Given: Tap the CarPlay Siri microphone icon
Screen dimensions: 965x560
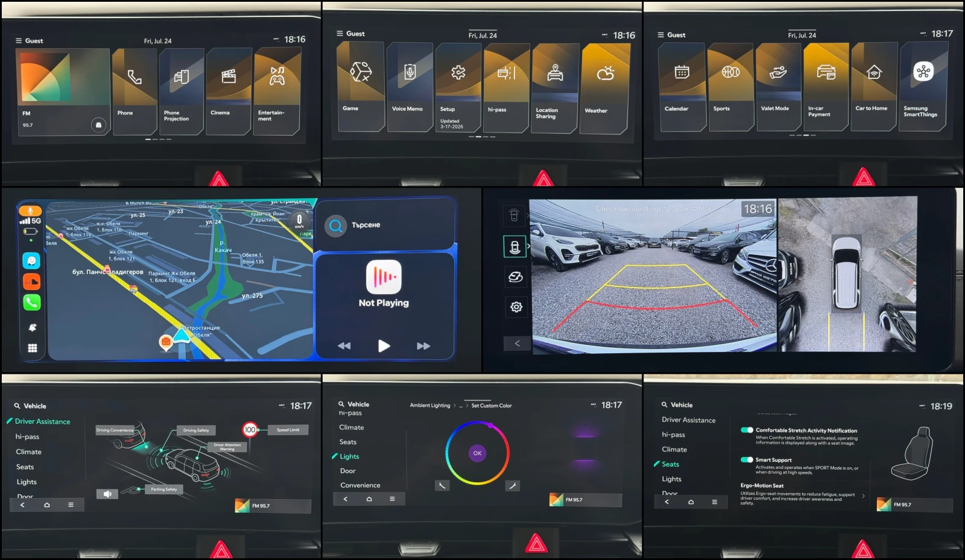Looking at the screenshot, I should (x=30, y=211).
